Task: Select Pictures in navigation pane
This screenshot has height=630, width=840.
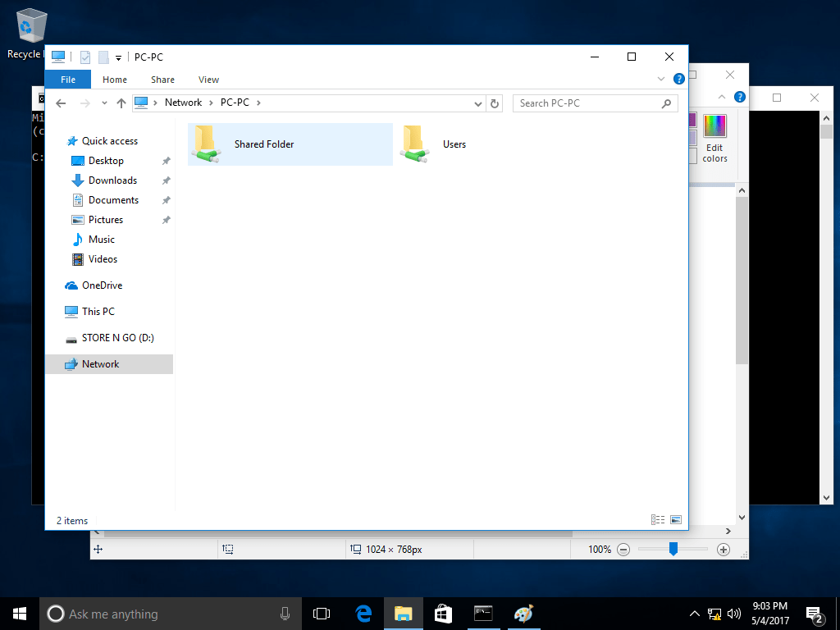Action: [x=106, y=220]
